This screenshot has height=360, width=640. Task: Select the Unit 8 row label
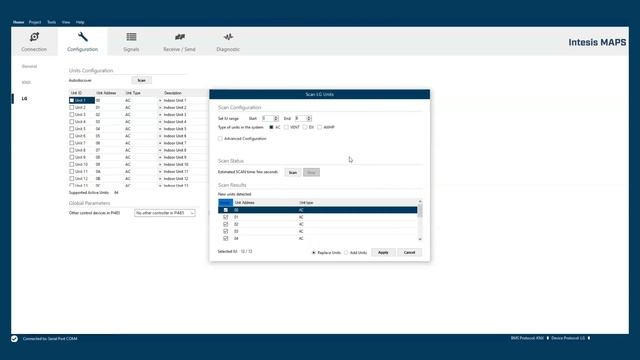(80, 150)
